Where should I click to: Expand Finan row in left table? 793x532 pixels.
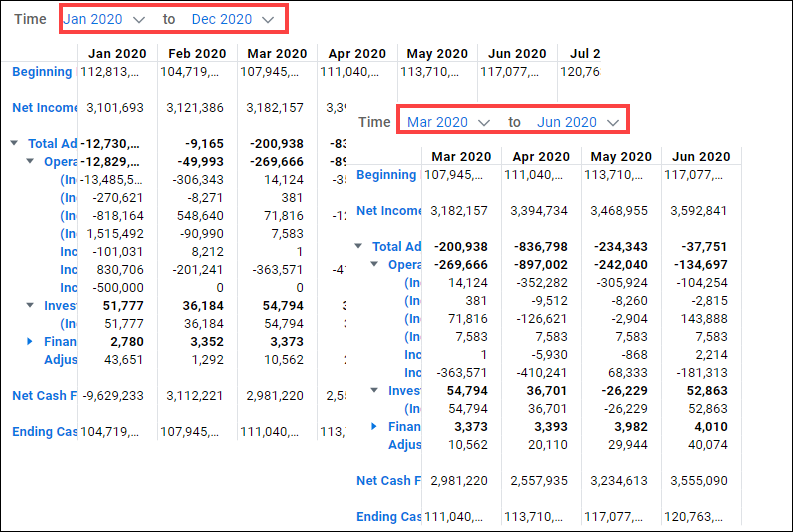pyautogui.click(x=30, y=341)
